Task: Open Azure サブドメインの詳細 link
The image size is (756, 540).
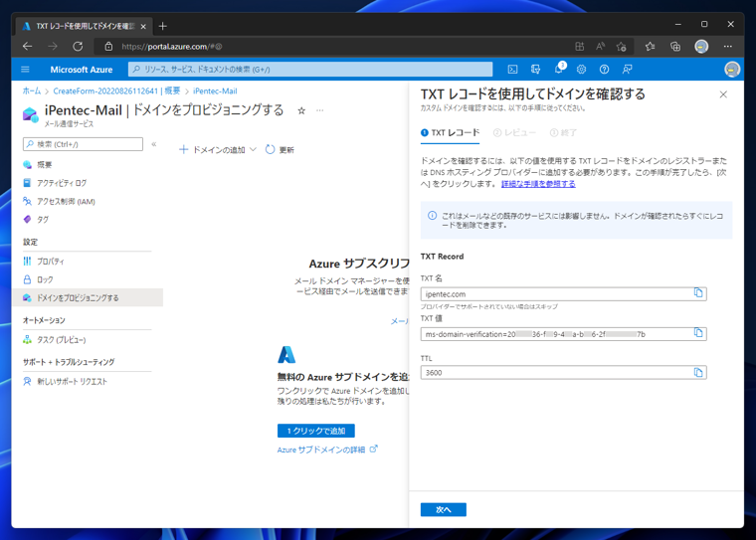Action: [x=327, y=450]
